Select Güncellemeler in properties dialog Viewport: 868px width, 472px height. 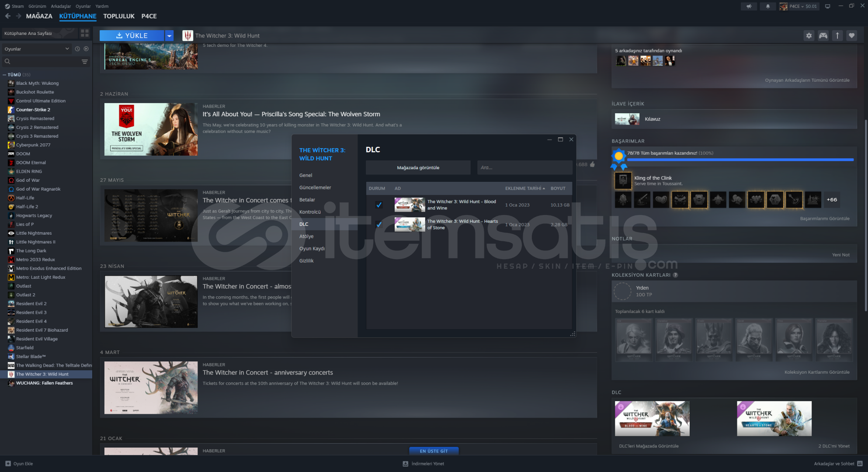coord(315,187)
